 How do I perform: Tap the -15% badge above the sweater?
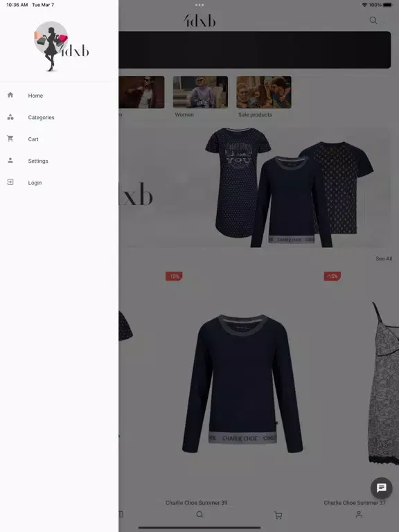pos(174,276)
